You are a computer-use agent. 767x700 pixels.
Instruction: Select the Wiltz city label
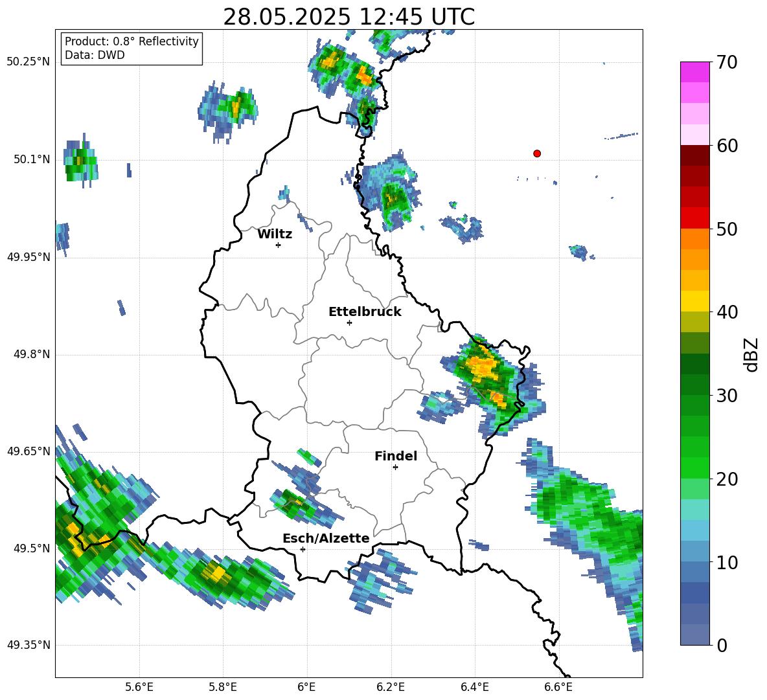coord(275,234)
